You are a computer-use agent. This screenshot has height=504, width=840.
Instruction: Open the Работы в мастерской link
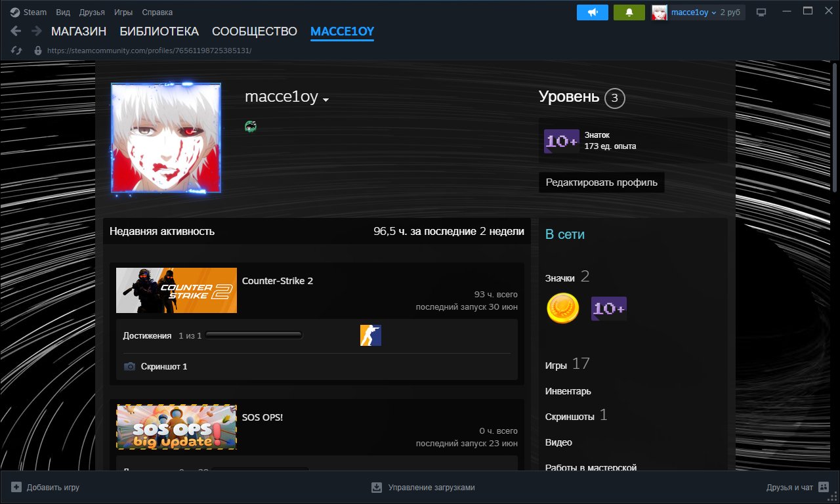[x=591, y=467]
